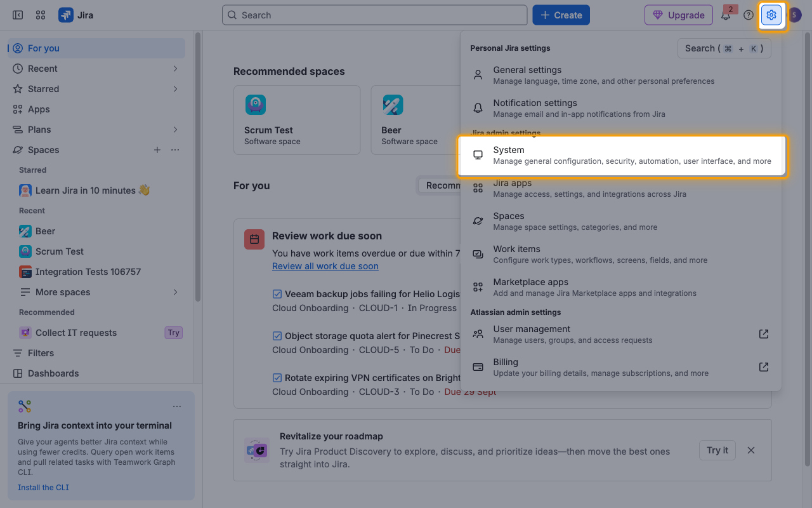Click the settings Search shortcut button

(x=724, y=48)
